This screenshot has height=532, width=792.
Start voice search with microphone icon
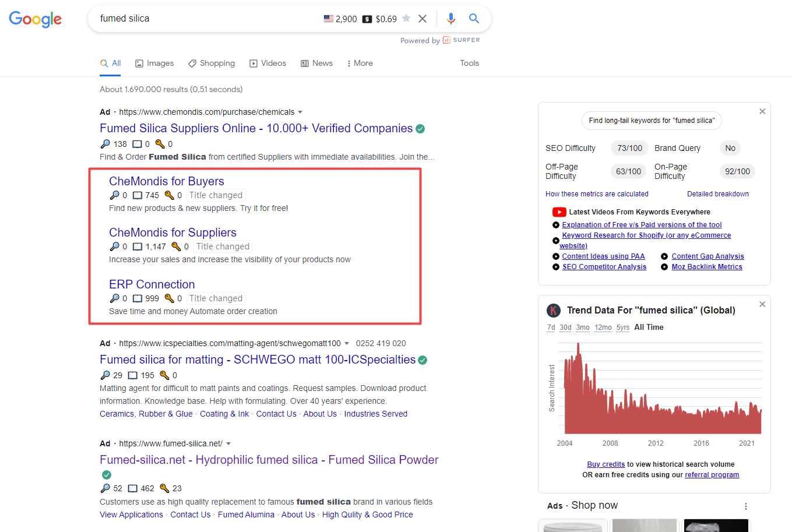point(450,19)
